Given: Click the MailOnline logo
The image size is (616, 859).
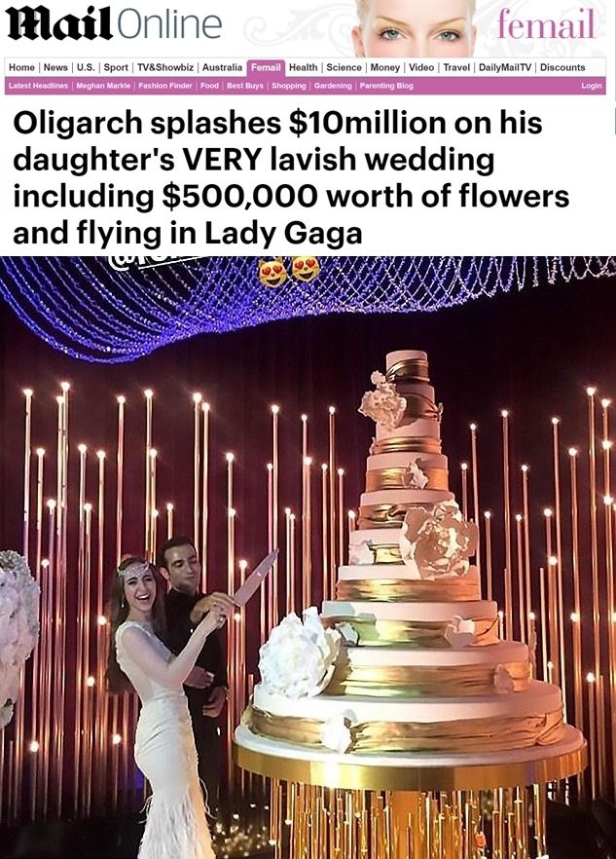Looking at the screenshot, I should tap(114, 24).
